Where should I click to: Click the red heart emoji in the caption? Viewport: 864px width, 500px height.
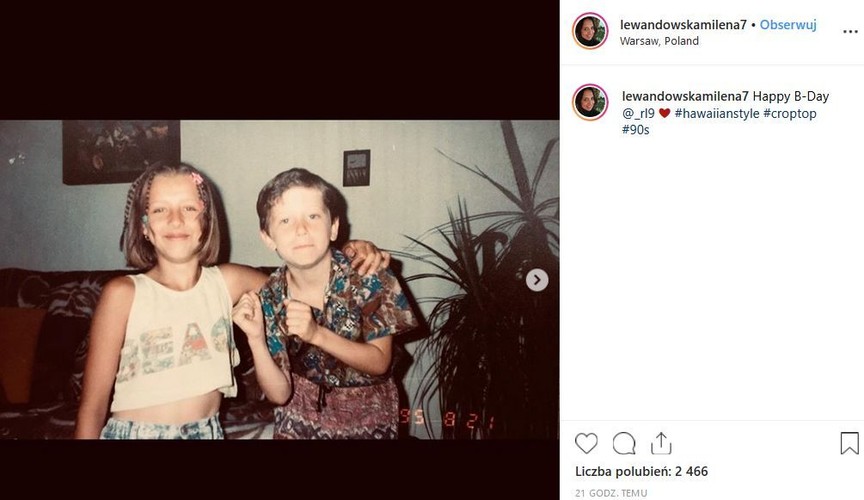tap(664, 113)
